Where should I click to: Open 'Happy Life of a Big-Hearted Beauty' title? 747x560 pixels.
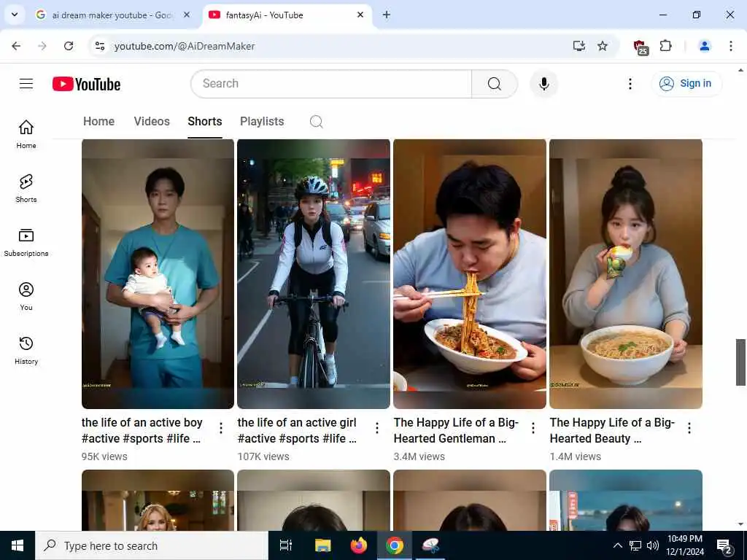[612, 430]
